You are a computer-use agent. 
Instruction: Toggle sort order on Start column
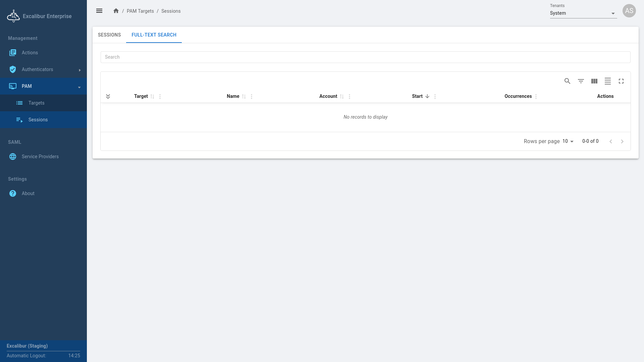click(427, 97)
